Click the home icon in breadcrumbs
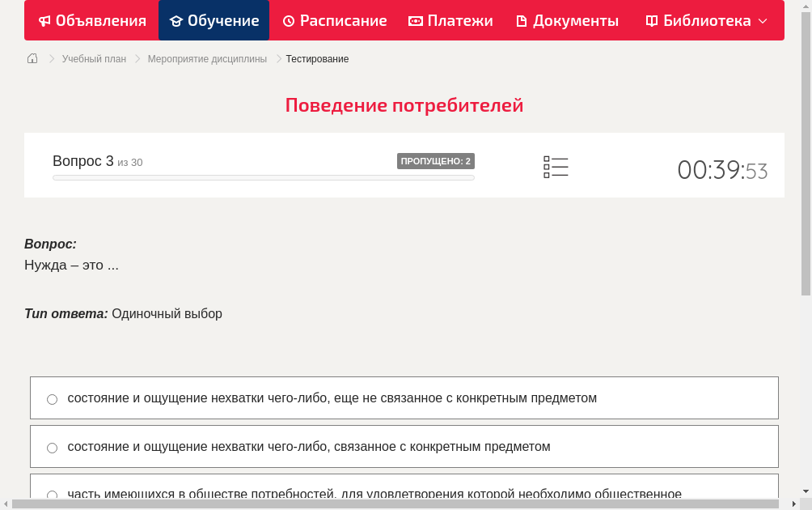The image size is (812, 510). [x=32, y=58]
